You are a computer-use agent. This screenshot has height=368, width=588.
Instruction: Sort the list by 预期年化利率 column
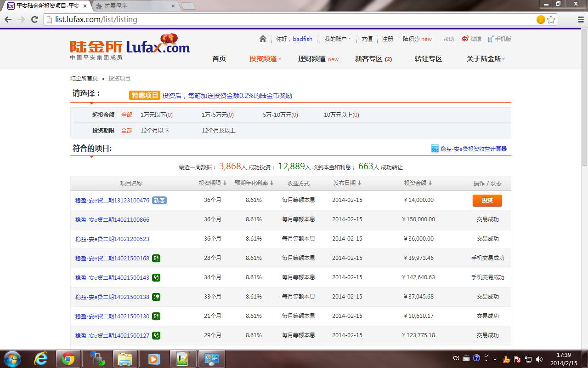(254, 183)
